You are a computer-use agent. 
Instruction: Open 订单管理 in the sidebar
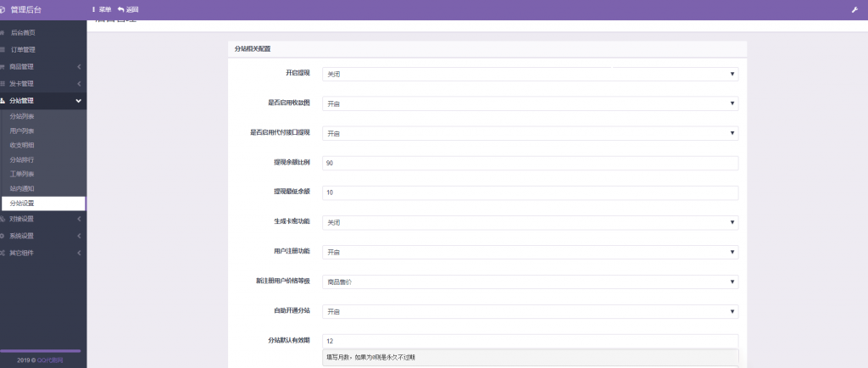pos(43,50)
